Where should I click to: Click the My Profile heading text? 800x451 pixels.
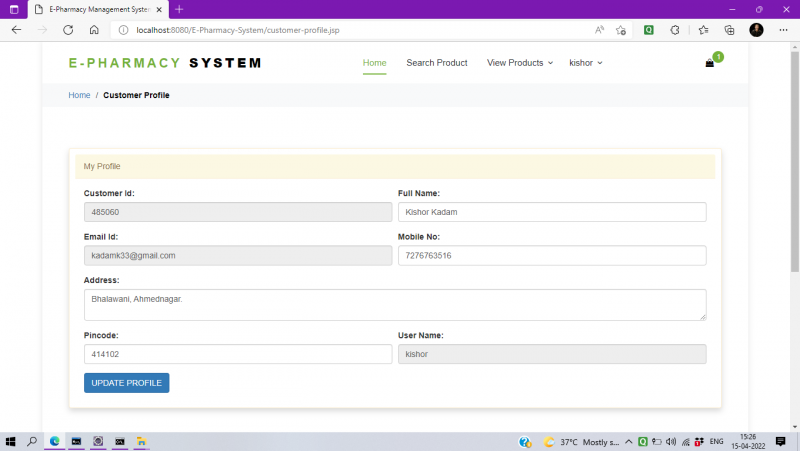pos(102,166)
